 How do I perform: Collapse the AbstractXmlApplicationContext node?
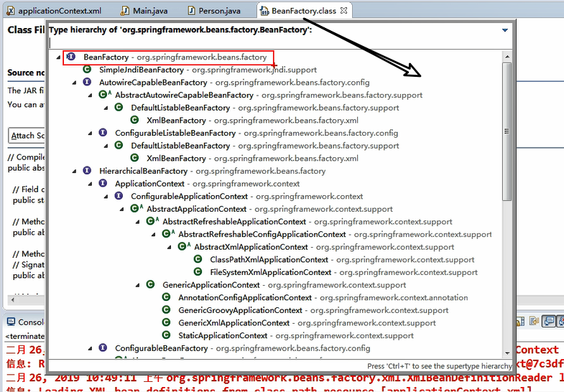click(169, 247)
